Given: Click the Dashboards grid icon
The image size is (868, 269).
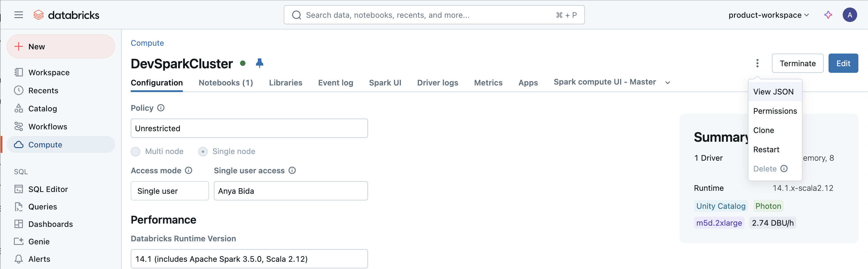Looking at the screenshot, I should click(19, 224).
